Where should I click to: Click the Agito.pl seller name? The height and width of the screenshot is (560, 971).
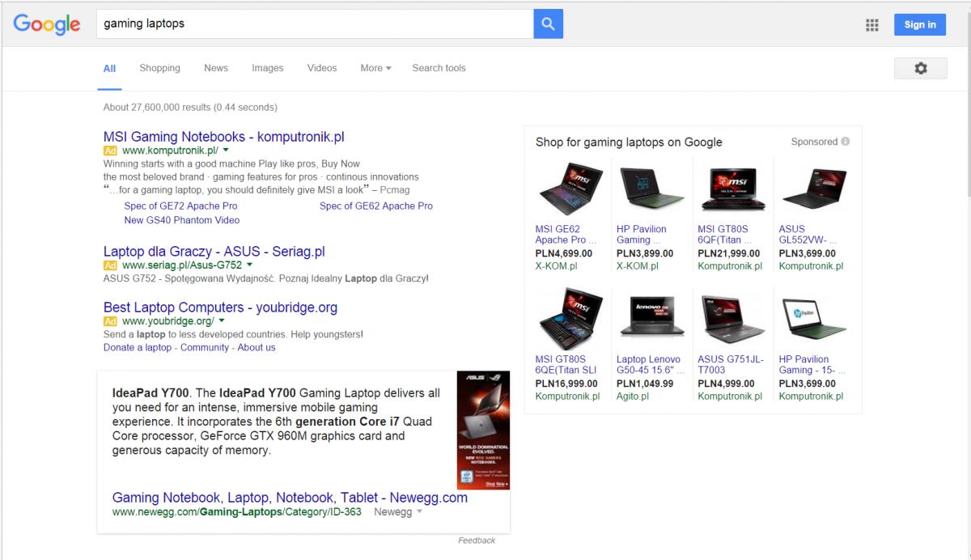coord(633,397)
